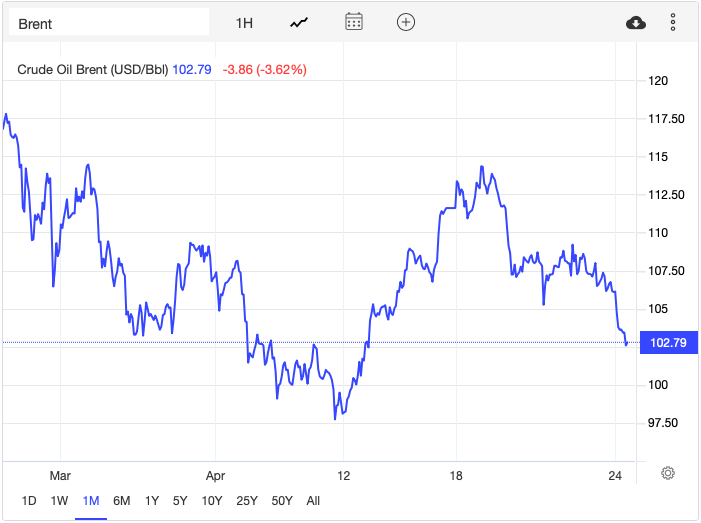Download chart data via cloud icon

635,23
